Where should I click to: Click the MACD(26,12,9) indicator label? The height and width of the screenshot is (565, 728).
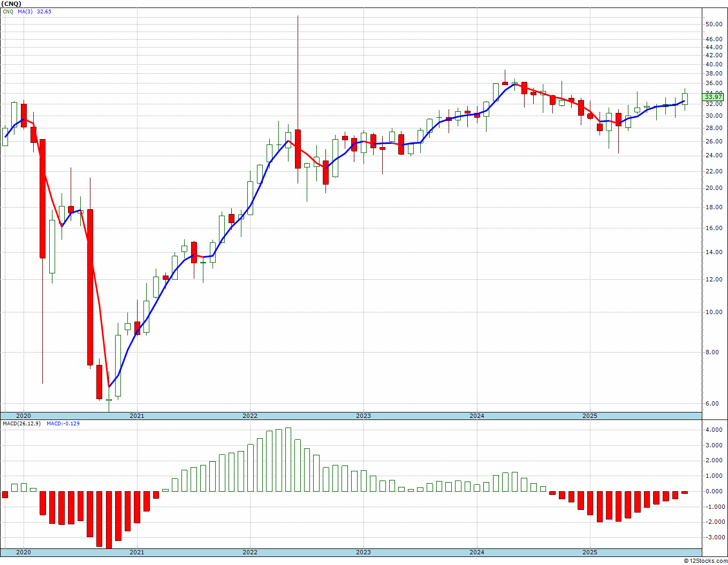click(23, 423)
